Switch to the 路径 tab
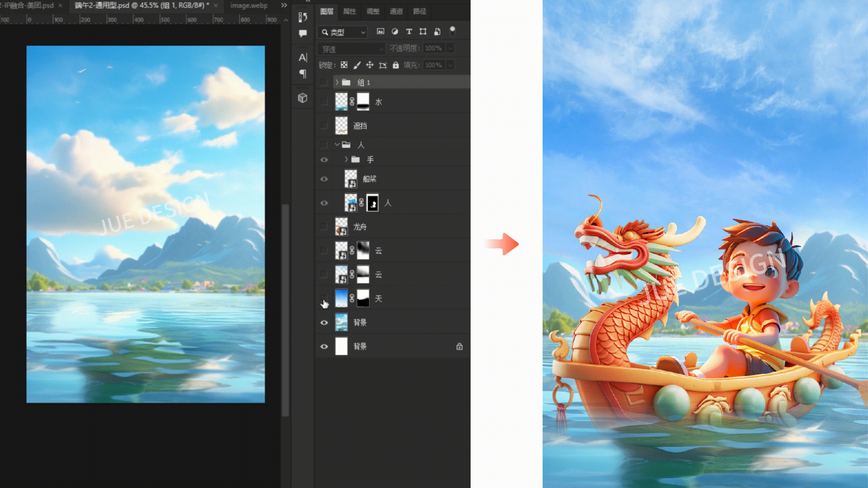 click(419, 11)
